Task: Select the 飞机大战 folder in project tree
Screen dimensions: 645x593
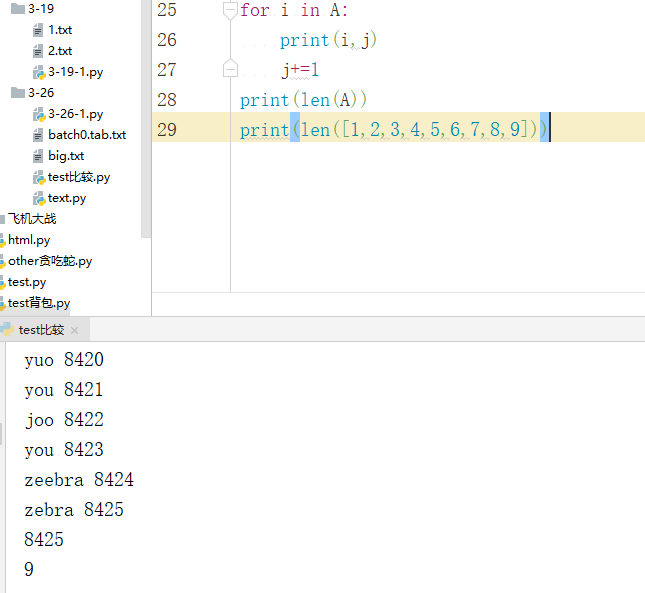Action: (32, 219)
